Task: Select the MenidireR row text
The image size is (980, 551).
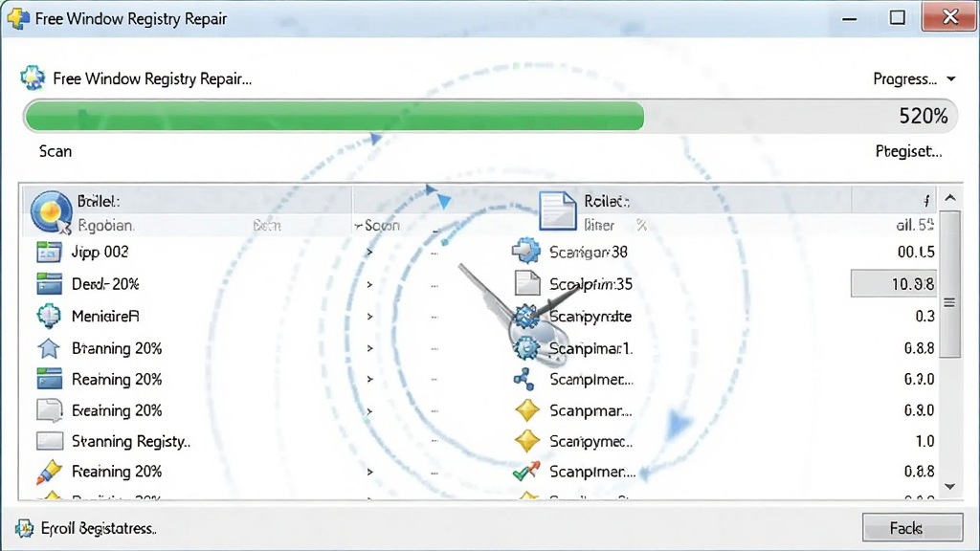Action: pyautogui.click(x=105, y=317)
